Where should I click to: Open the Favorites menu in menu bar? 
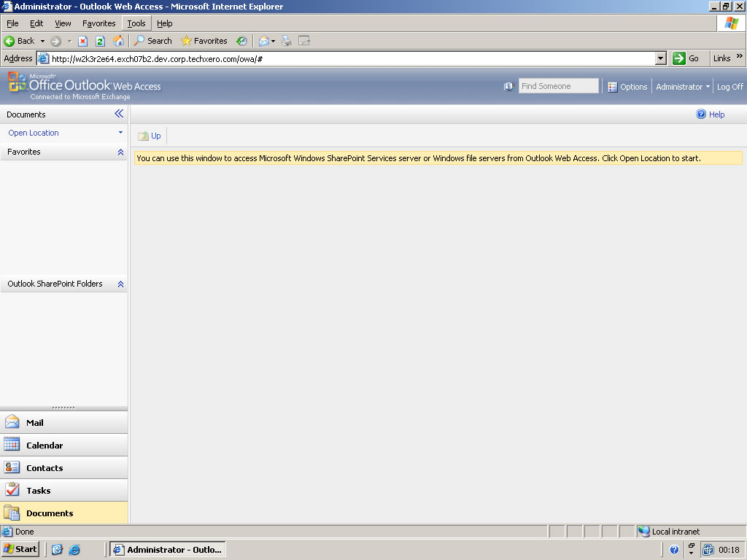pyautogui.click(x=98, y=23)
